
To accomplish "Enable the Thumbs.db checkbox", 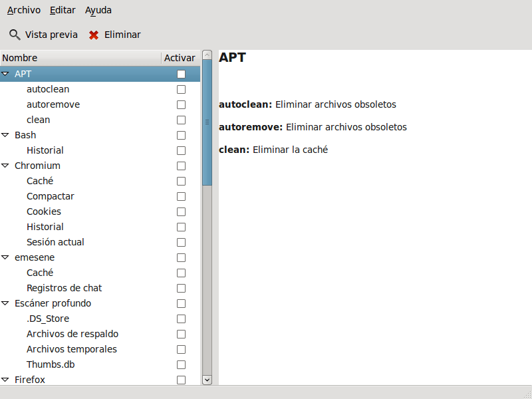I will 181,364.
